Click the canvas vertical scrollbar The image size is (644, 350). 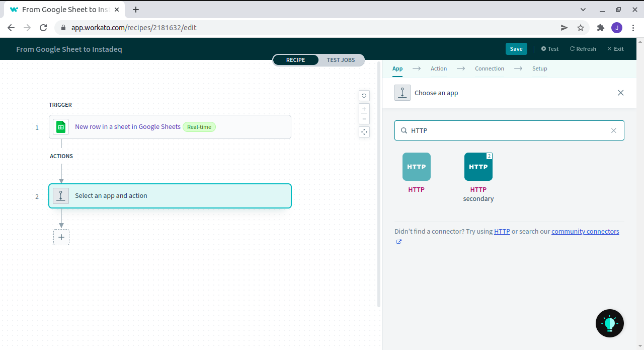[x=379, y=184]
